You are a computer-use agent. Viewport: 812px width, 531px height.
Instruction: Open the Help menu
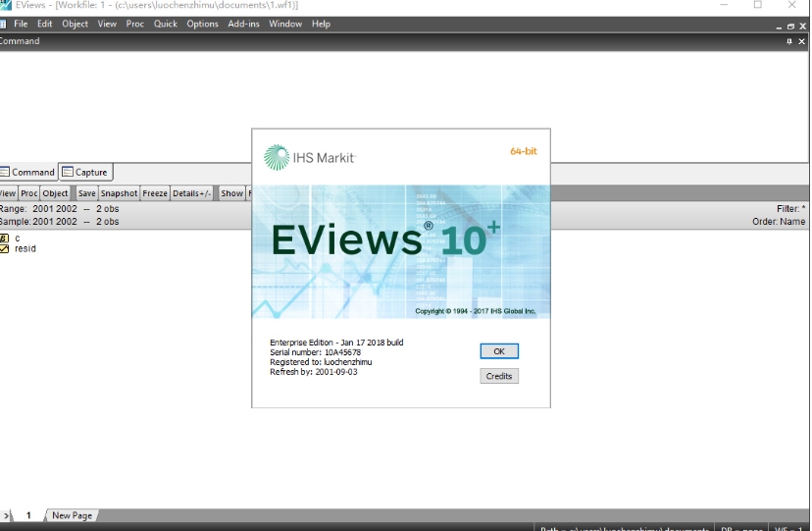321,24
